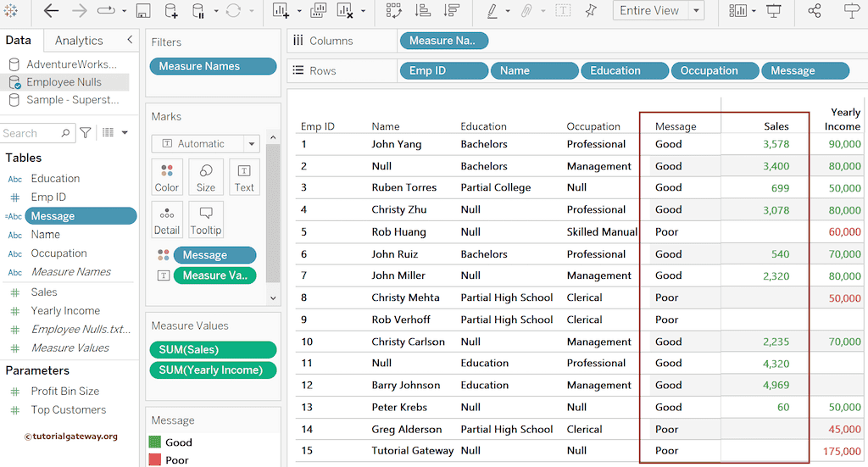868x467 pixels.
Task: Click the New Data Source icon
Action: [171, 10]
